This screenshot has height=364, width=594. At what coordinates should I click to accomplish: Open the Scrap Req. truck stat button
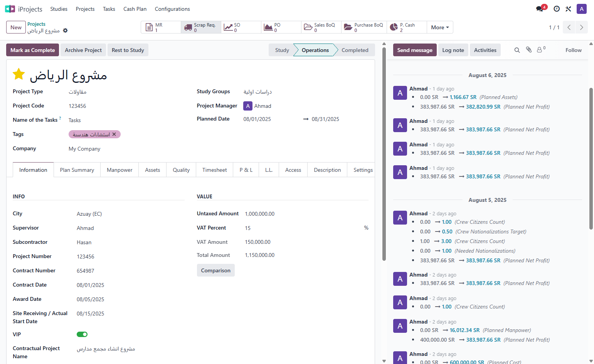[201, 27]
